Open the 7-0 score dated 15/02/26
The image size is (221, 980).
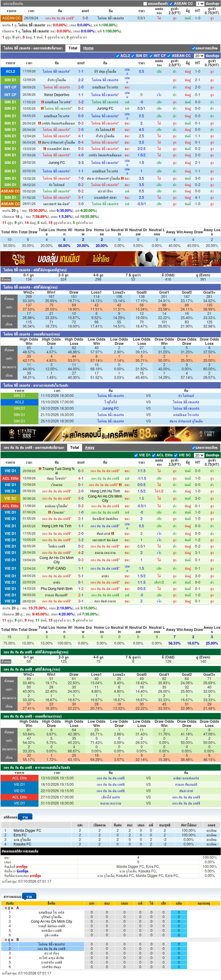pos(81,178)
